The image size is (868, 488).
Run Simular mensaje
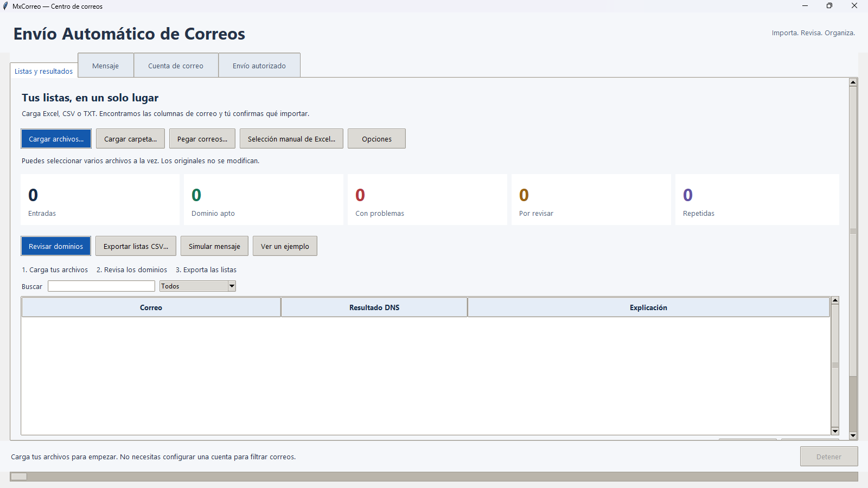point(214,246)
